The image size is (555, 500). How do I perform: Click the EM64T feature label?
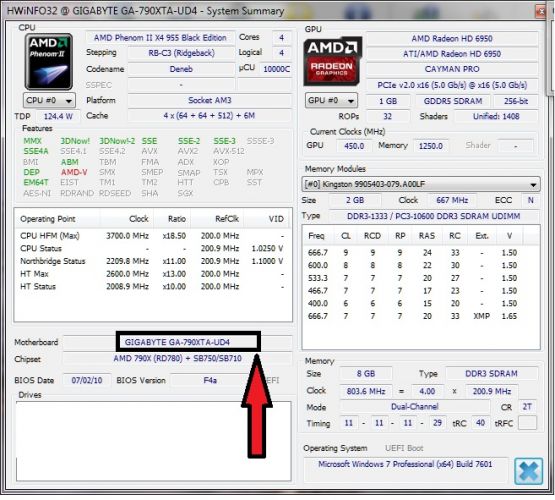pos(36,183)
